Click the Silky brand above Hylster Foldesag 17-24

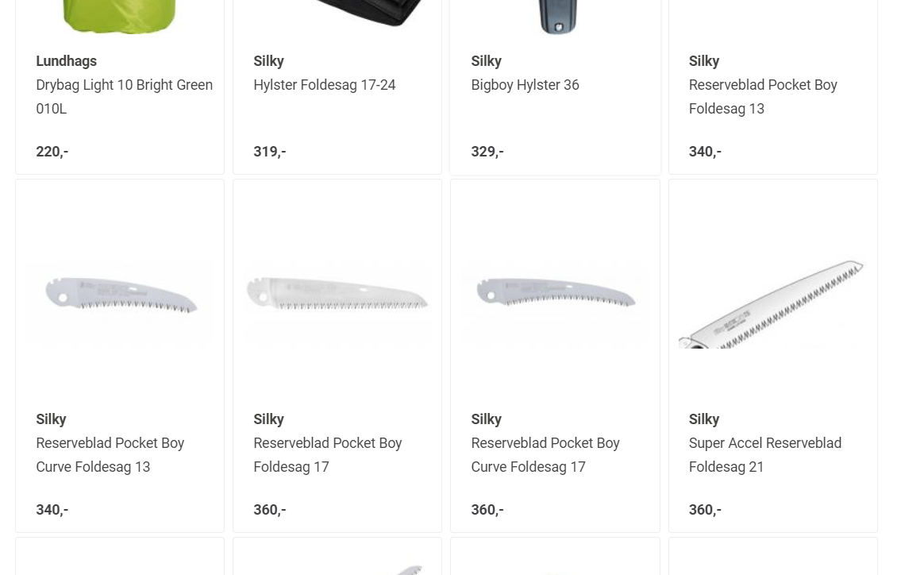click(268, 61)
